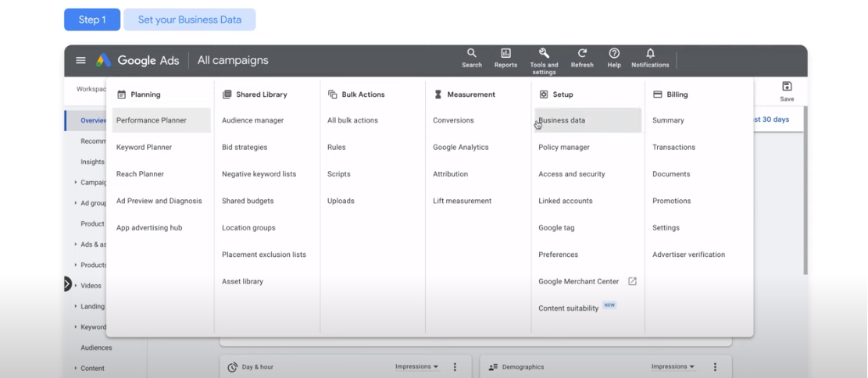
Task: Open Uploads
Action: (x=341, y=201)
